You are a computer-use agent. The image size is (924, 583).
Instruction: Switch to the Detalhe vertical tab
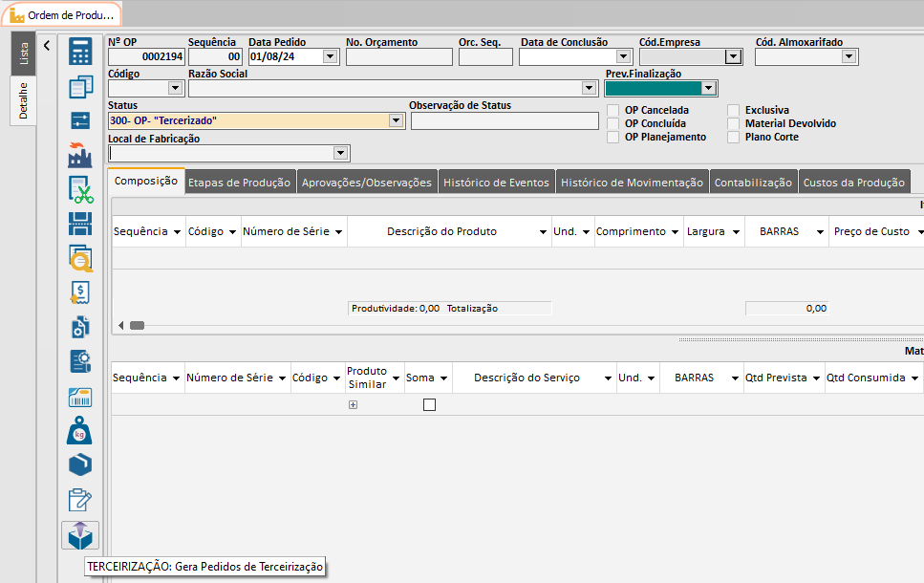pyautogui.click(x=24, y=100)
